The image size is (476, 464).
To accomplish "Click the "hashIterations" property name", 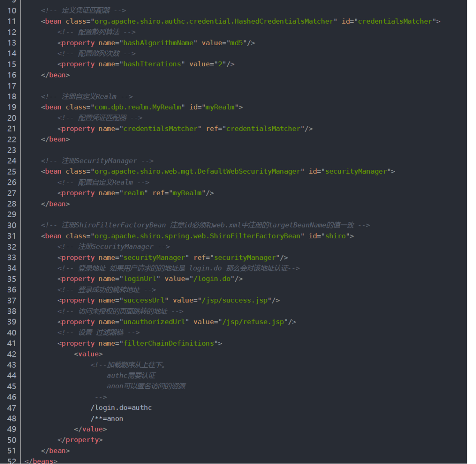I will point(152,64).
